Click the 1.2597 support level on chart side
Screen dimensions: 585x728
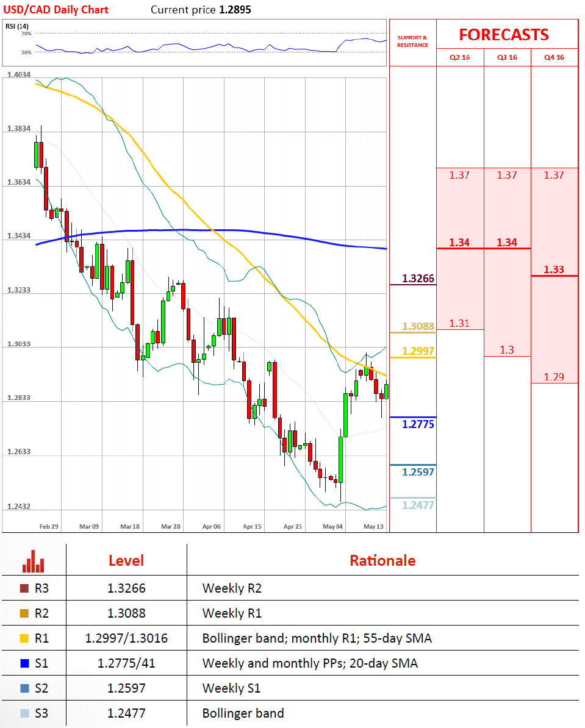click(x=418, y=472)
